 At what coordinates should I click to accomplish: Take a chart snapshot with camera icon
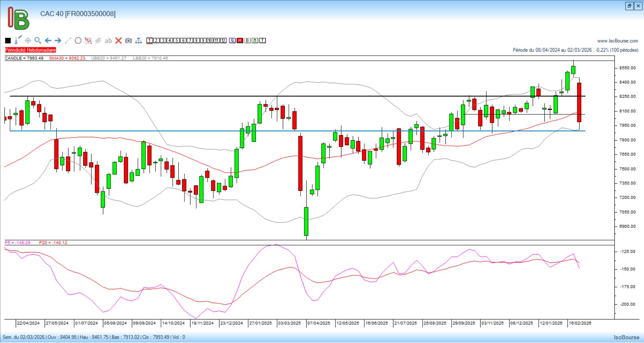click(x=128, y=41)
